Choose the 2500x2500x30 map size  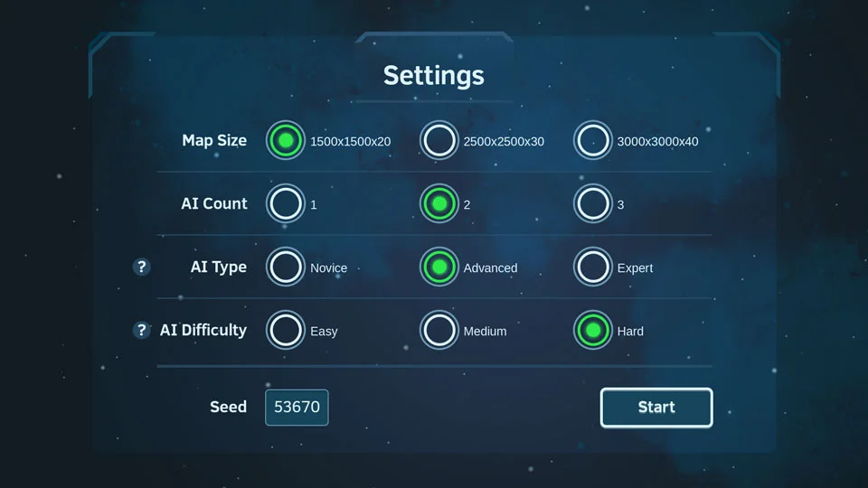coord(439,141)
